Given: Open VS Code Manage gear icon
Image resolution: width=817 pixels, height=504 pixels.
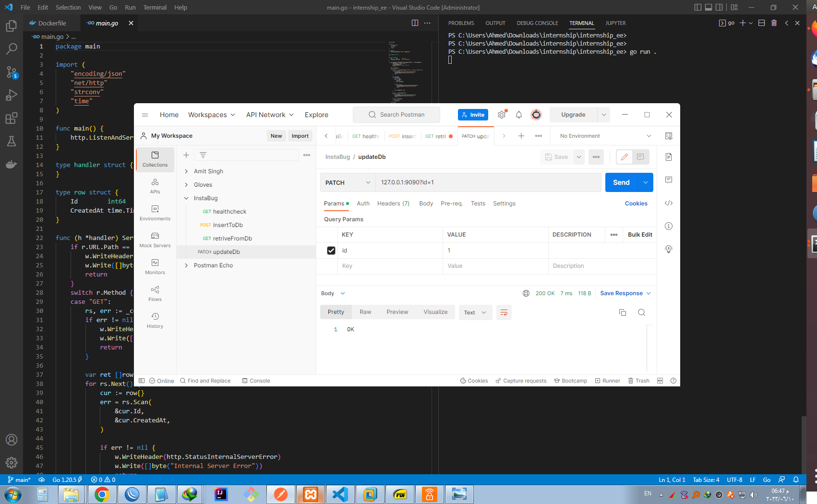Looking at the screenshot, I should [12, 463].
